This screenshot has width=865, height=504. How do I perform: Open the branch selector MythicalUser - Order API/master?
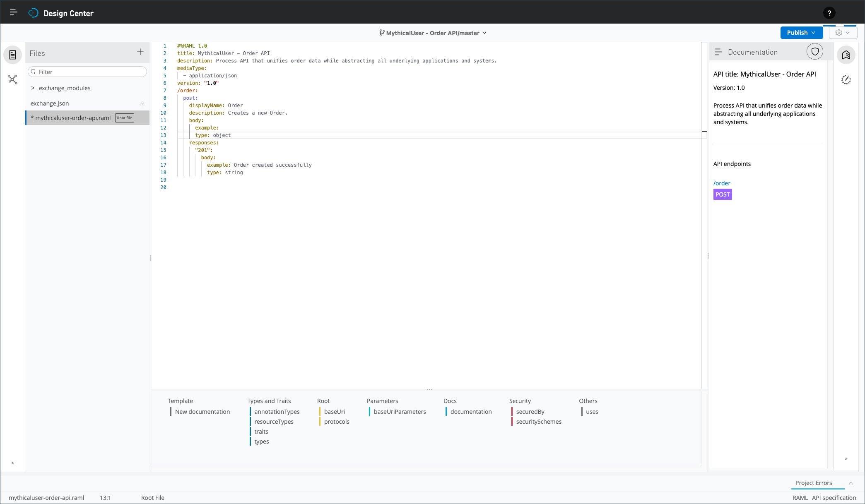(433, 33)
